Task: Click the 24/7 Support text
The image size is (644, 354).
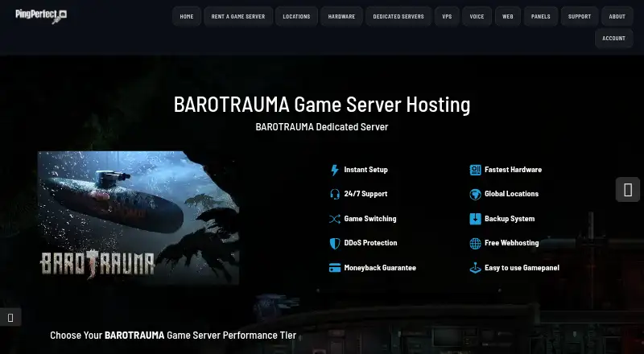Action: point(365,194)
